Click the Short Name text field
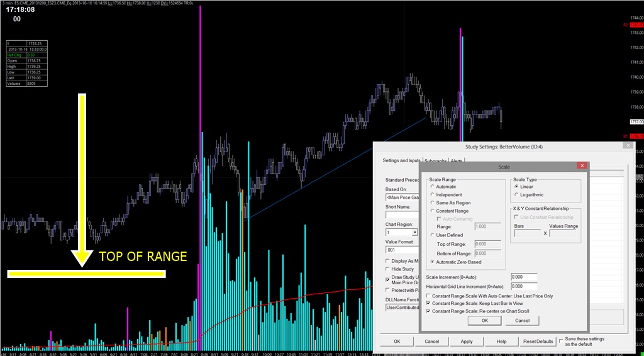The height and width of the screenshot is (356, 644). tap(402, 214)
